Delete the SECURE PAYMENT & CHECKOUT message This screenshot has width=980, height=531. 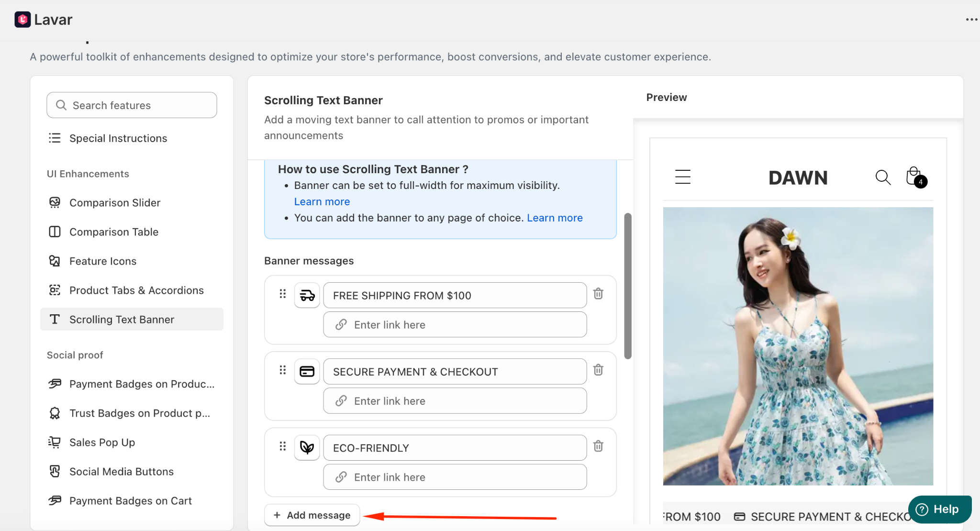tap(598, 370)
